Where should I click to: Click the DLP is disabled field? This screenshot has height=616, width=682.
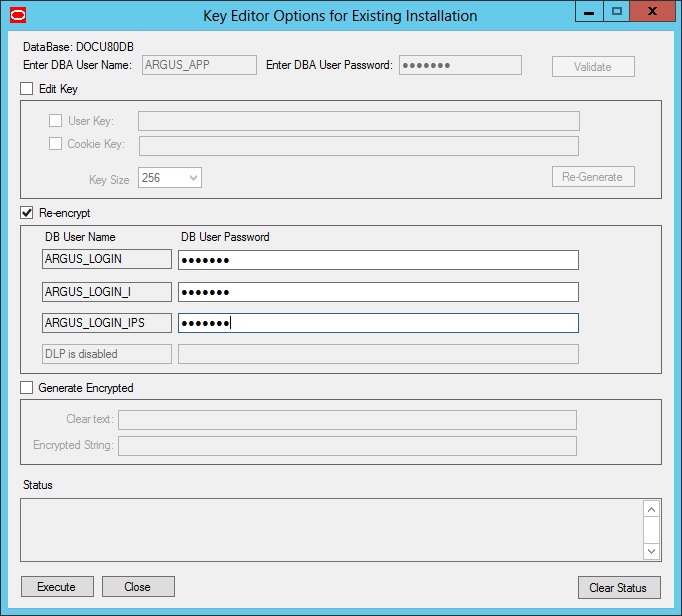click(107, 354)
